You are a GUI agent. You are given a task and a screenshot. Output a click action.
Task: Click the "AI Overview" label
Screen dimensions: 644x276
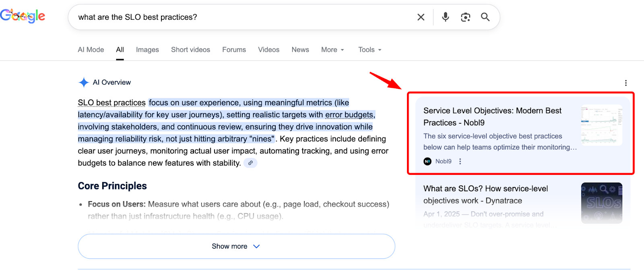[x=112, y=82]
